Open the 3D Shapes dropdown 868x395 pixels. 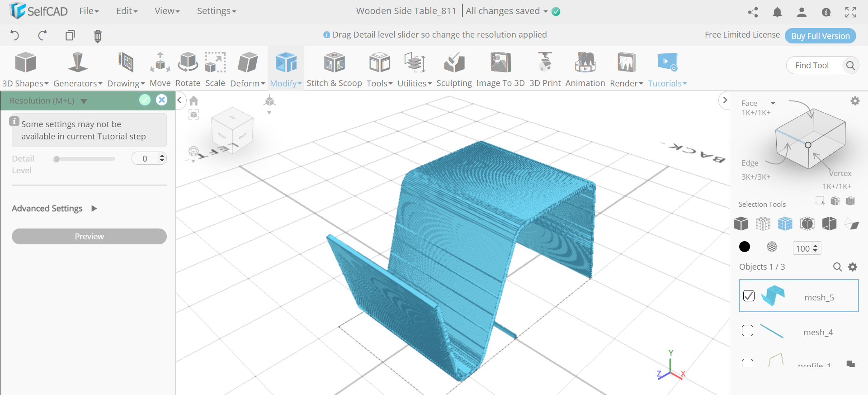25,69
